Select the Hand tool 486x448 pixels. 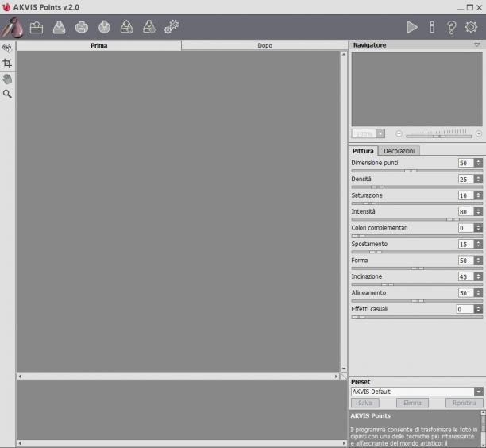point(7,79)
